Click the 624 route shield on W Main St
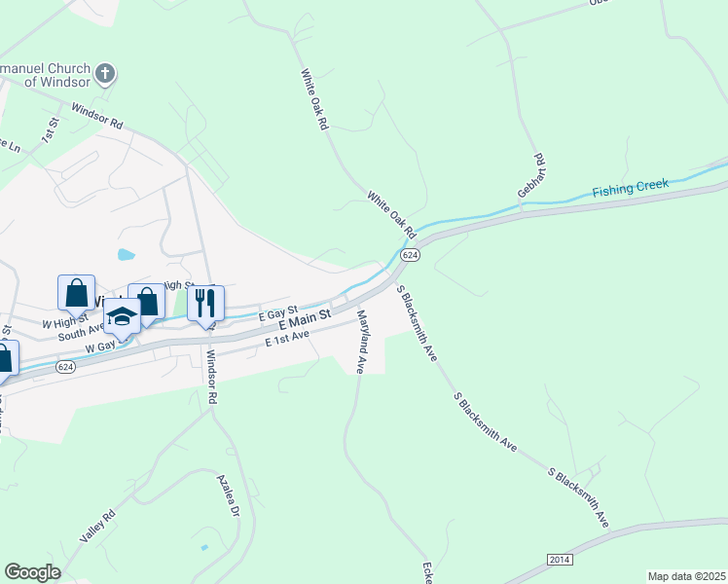The image size is (728, 584). pyautogui.click(x=65, y=367)
